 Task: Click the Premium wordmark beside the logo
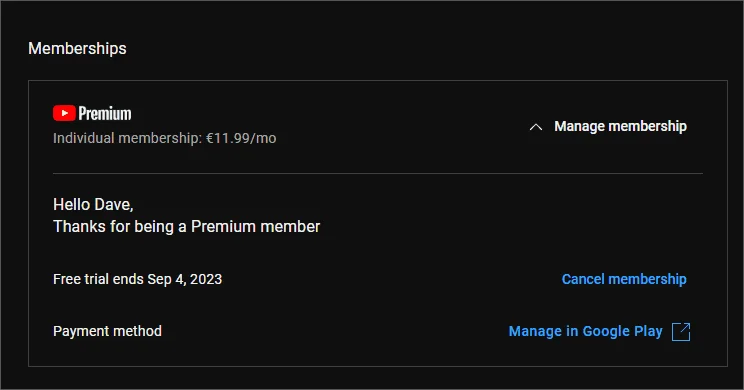point(105,113)
